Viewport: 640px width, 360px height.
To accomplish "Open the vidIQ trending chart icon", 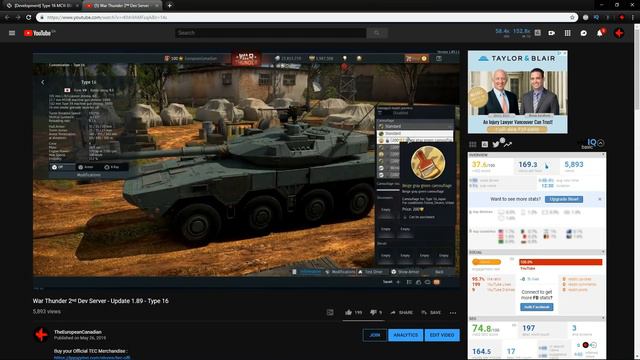I will [508, 144].
